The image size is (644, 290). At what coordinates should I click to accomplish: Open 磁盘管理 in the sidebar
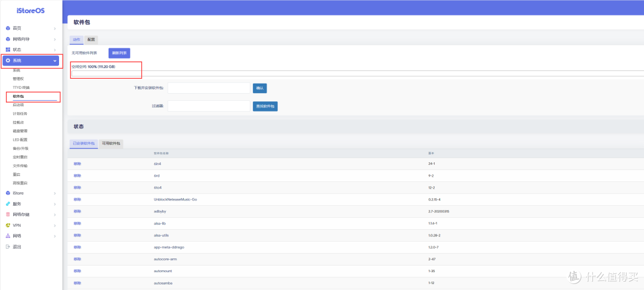click(x=20, y=131)
